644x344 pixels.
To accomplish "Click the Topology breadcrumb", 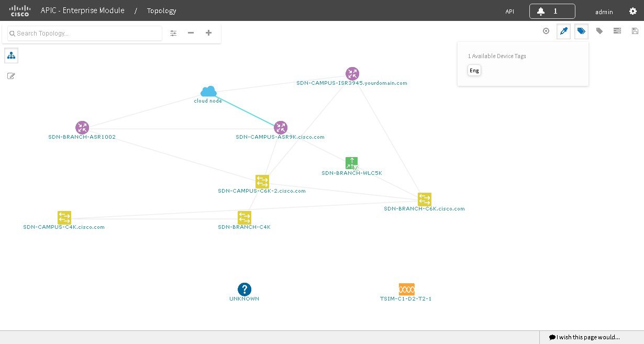I will point(161,10).
